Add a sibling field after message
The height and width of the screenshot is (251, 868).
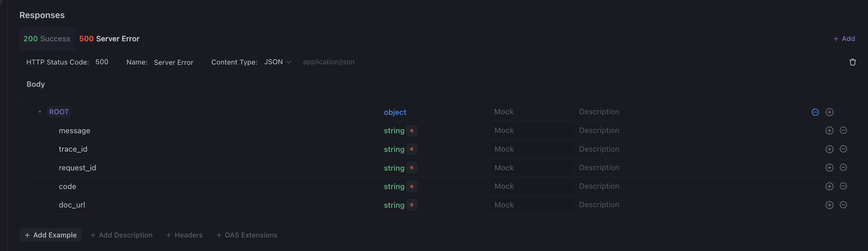(829, 131)
